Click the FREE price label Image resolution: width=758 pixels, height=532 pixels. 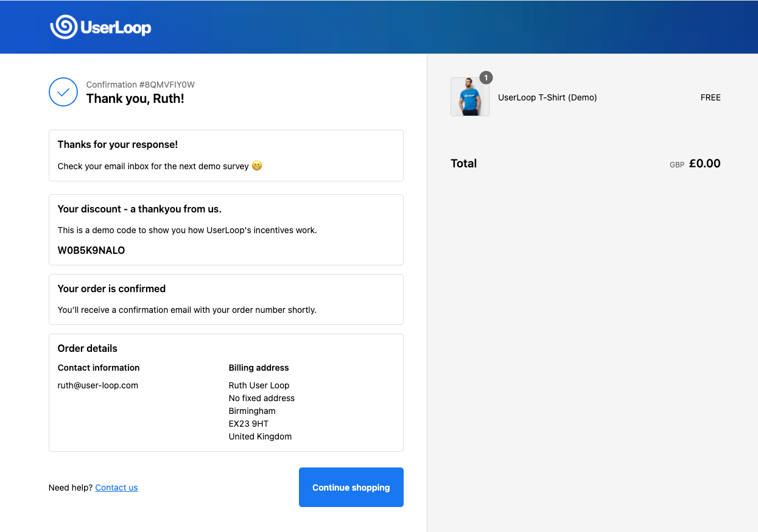(x=711, y=97)
